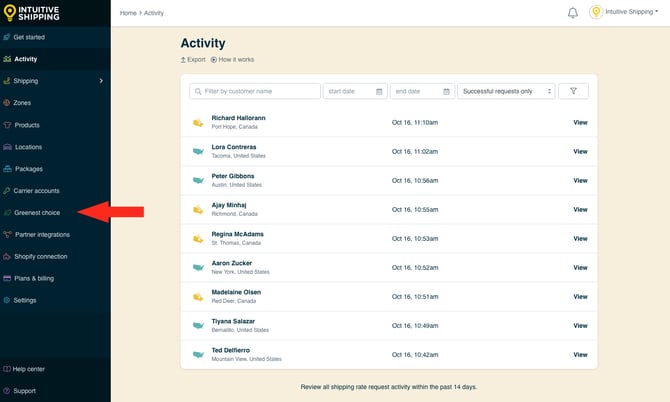Open the end date picker
Viewport: 670px width, 402px height.
coord(423,91)
